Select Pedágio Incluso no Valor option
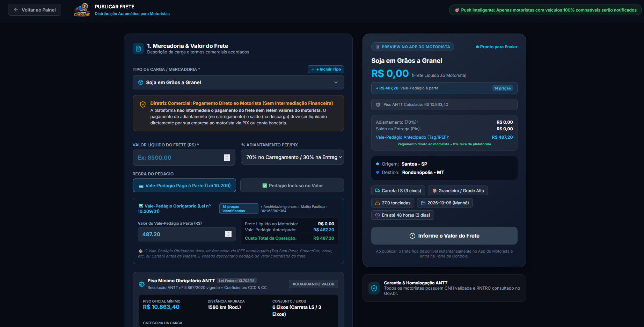 coord(292,186)
